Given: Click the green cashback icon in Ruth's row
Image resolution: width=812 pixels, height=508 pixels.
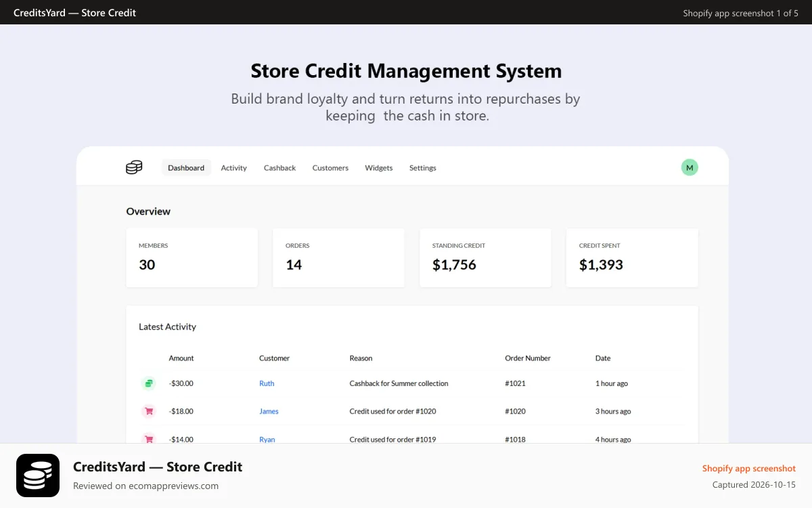Looking at the screenshot, I should (x=148, y=383).
